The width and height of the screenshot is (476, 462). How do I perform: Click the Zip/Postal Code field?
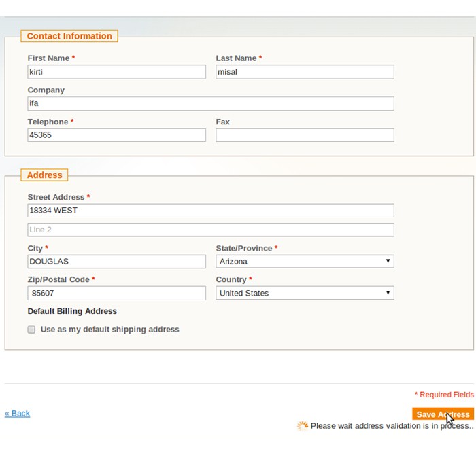click(116, 293)
